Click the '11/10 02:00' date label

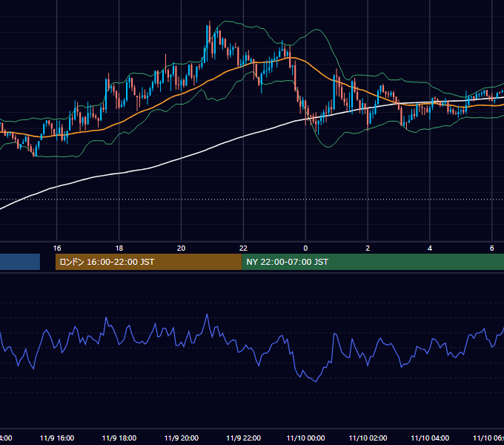click(x=368, y=438)
